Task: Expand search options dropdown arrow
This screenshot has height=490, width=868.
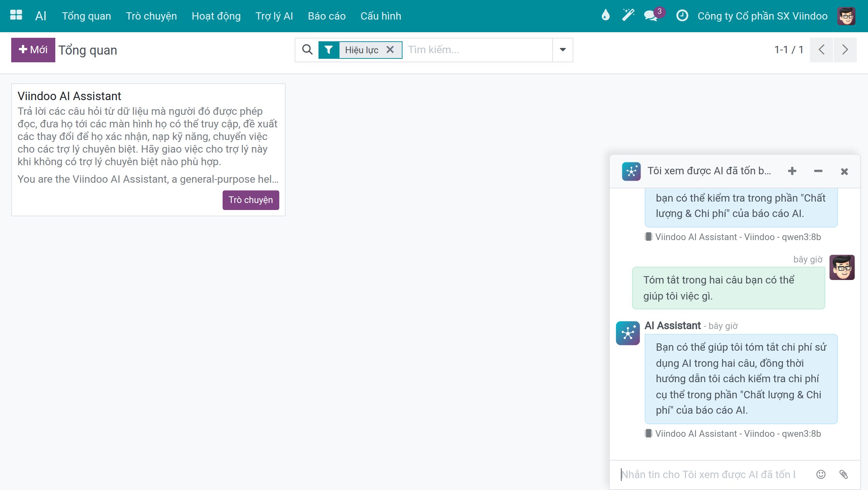Action: tap(562, 50)
